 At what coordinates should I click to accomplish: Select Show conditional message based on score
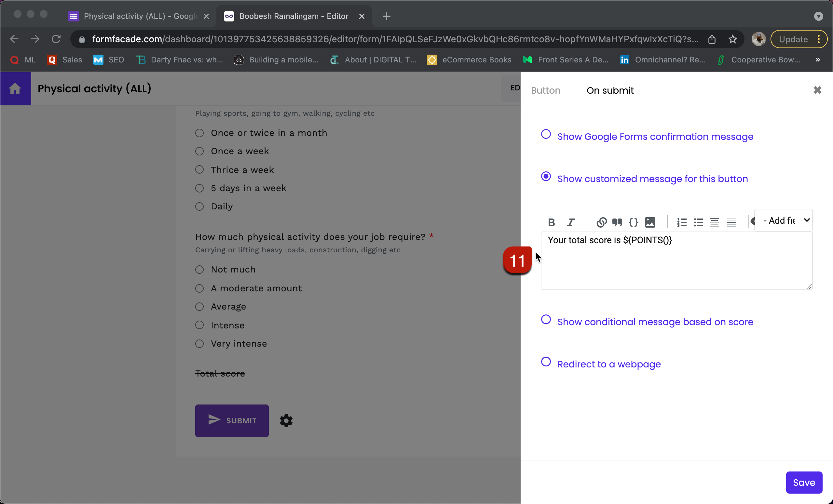click(x=546, y=319)
